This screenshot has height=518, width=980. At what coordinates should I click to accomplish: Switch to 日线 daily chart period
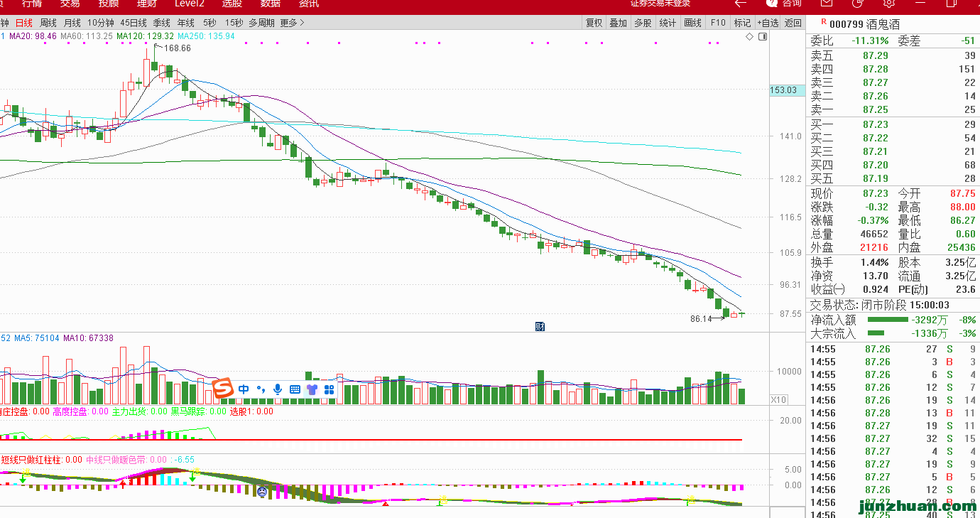[x=24, y=23]
